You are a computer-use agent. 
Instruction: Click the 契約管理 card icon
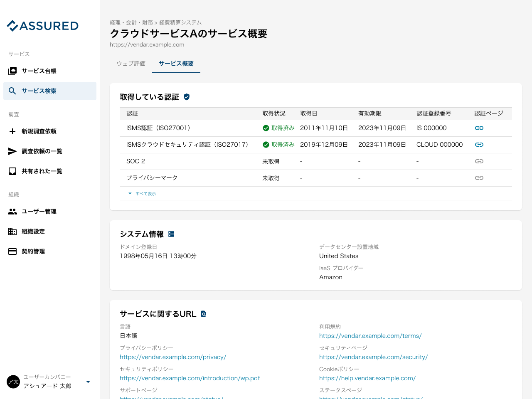[x=12, y=251]
